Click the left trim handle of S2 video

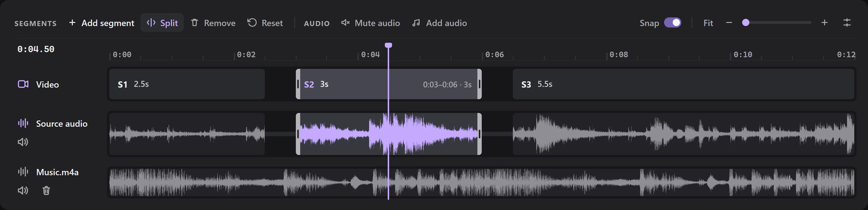click(298, 84)
